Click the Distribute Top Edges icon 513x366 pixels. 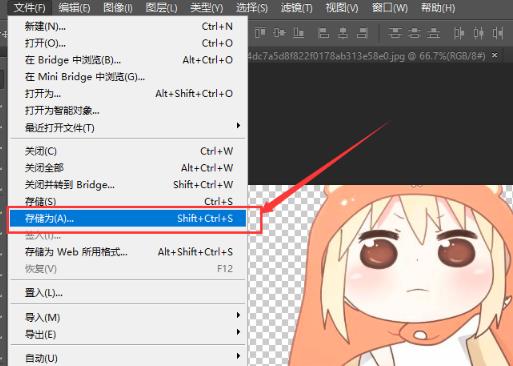(395, 33)
